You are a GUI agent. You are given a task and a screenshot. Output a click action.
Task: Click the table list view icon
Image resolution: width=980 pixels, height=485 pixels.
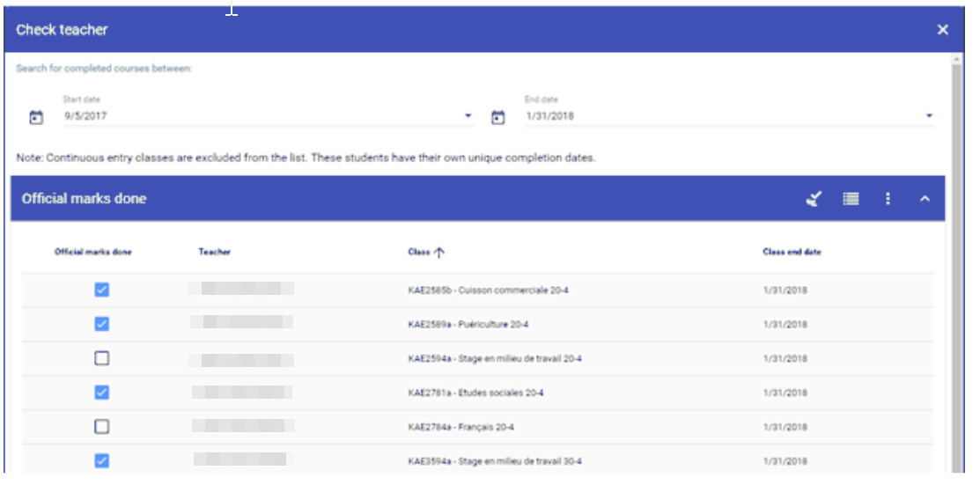851,199
